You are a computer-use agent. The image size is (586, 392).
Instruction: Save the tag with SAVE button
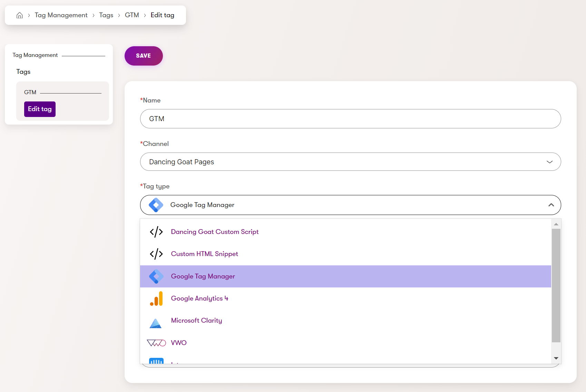click(144, 56)
